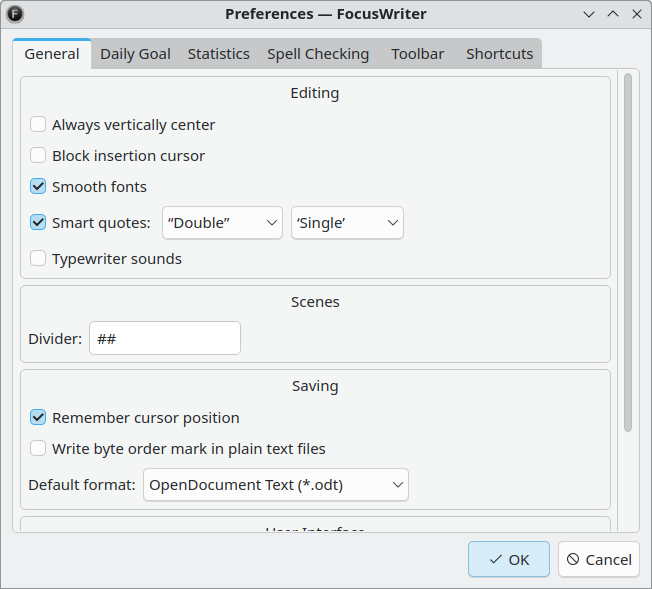Expand the Default format combo box
The image size is (652, 589).
[276, 485]
